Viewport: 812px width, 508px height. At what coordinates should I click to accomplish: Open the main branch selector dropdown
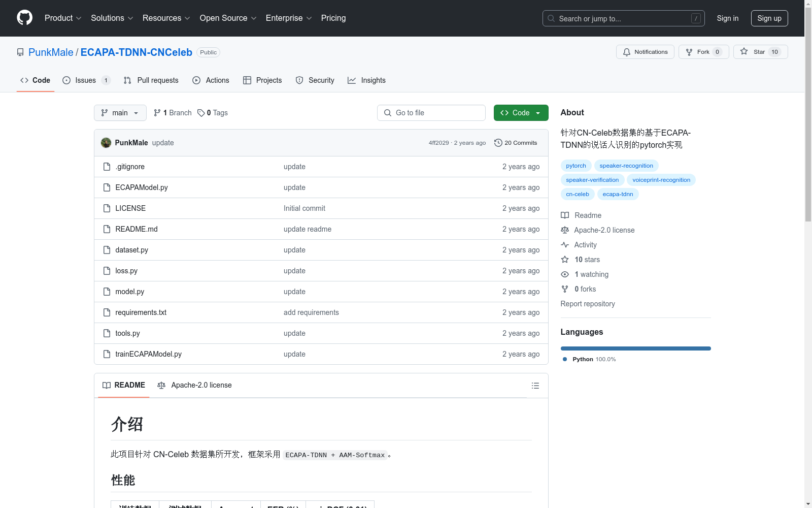(x=120, y=113)
